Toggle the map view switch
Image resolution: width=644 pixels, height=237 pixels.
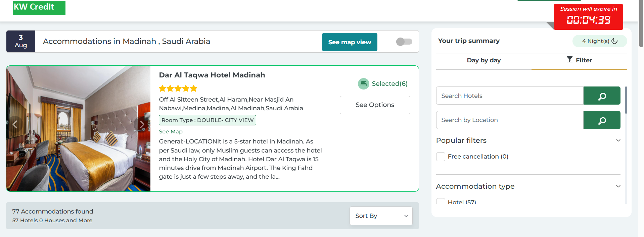tap(404, 42)
